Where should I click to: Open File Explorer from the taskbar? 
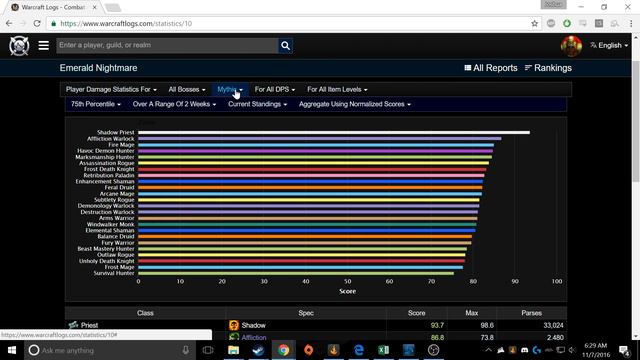click(x=233, y=350)
